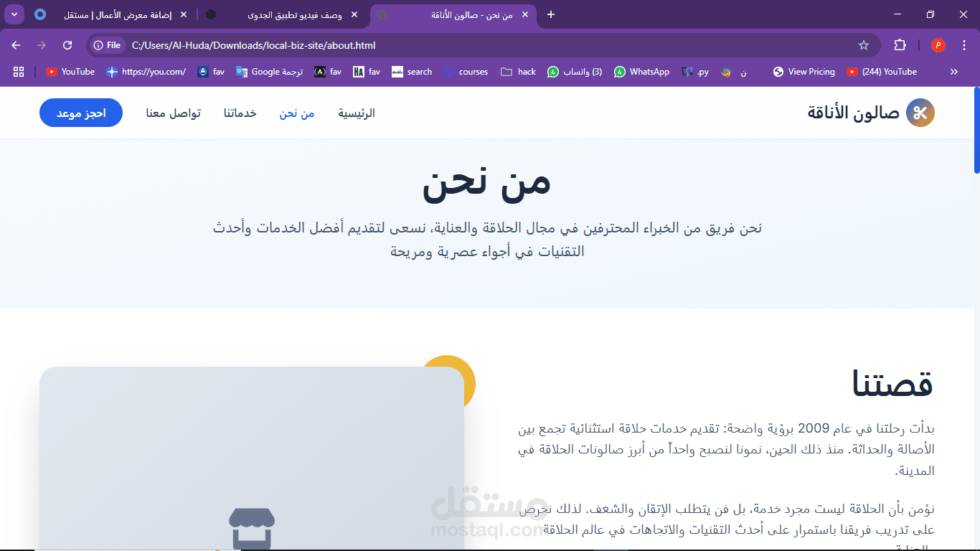Viewport: 980px width, 551px height.
Task: Open the تواصل معنا nav link
Action: click(x=173, y=113)
